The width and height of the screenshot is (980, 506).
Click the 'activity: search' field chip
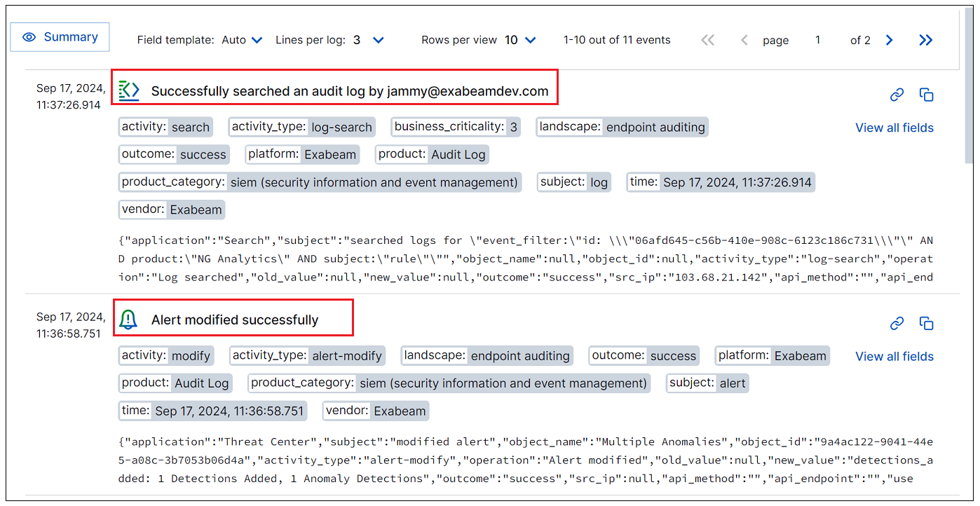point(165,127)
